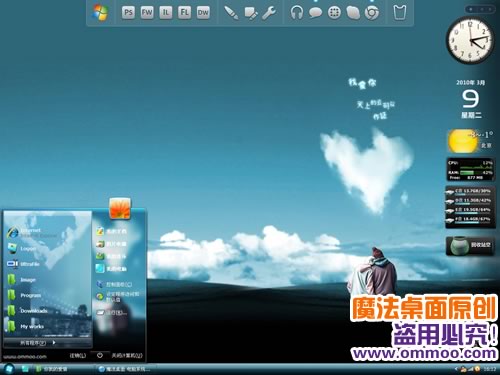The width and height of the screenshot is (500, 375).
Task: Open the Downloads folder in start menu
Action: 28,311
